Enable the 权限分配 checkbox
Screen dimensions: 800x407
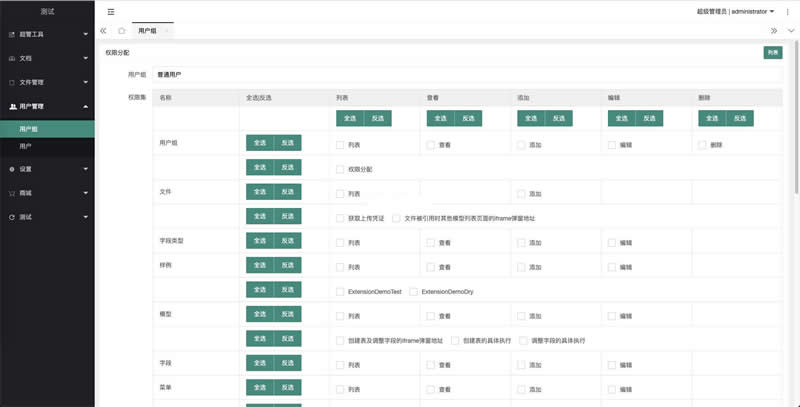[340, 169]
